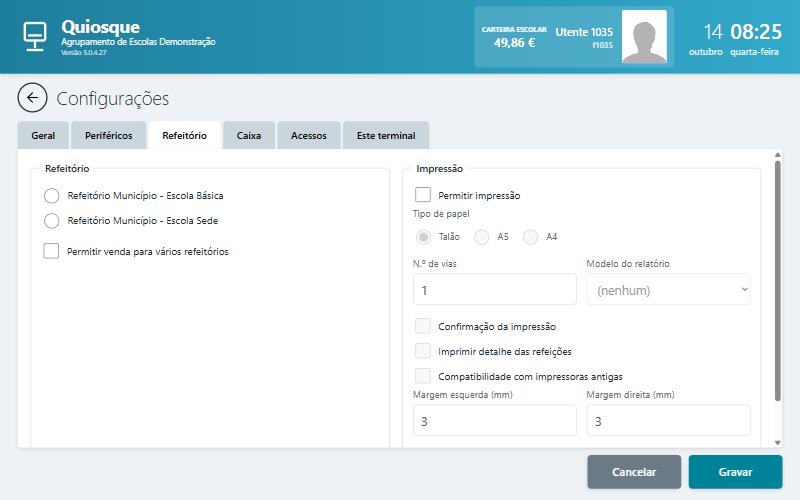Toggle Imprimir detalhe das refeições checkbox
Image resolution: width=800 pixels, height=500 pixels.
pyautogui.click(x=423, y=351)
